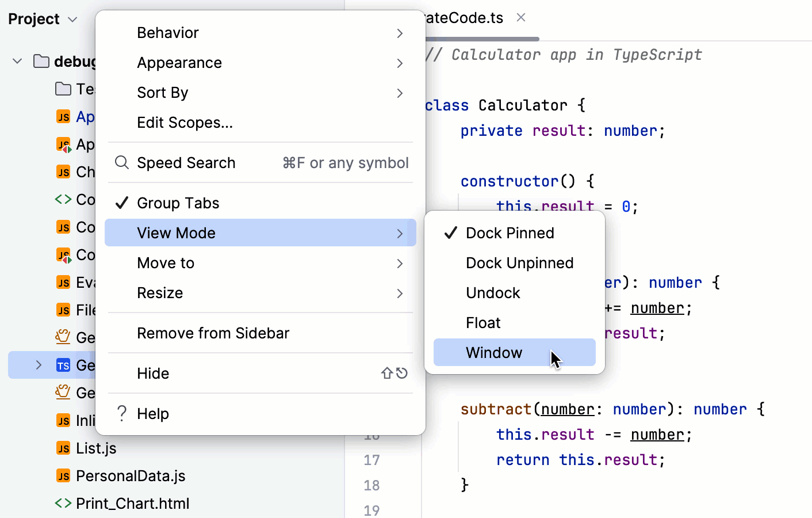Collapse the debug folder tree node
The width and height of the screenshot is (812, 518).
coord(17,61)
